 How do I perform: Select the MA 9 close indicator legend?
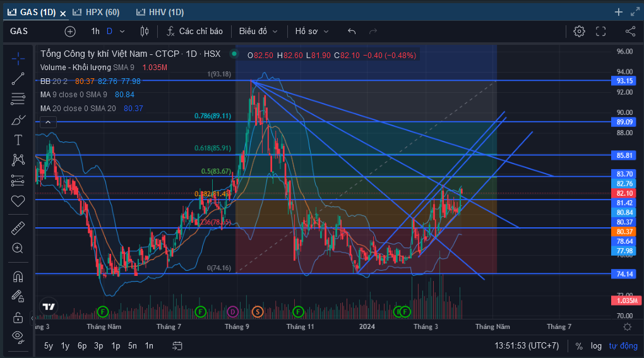(x=87, y=95)
